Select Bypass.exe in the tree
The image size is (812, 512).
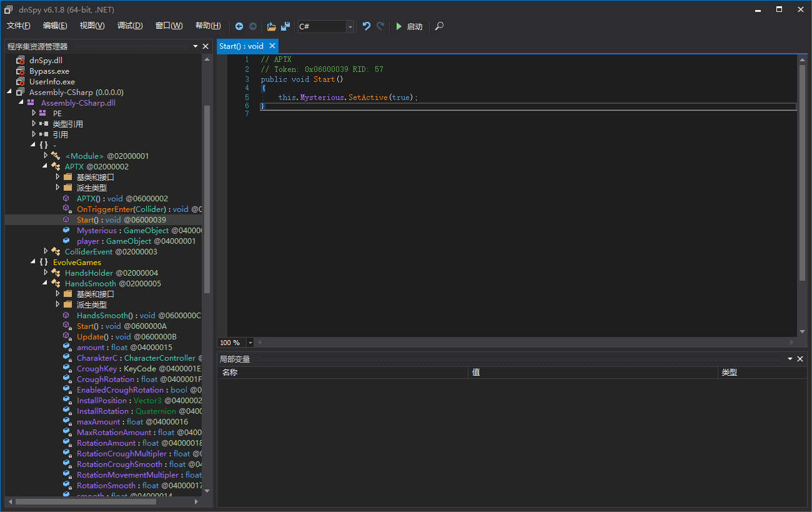coord(49,71)
